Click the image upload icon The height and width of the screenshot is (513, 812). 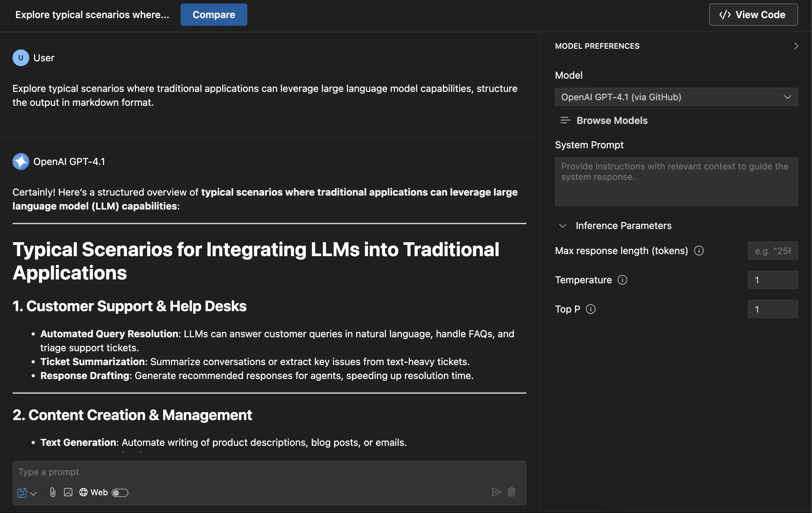(x=68, y=492)
